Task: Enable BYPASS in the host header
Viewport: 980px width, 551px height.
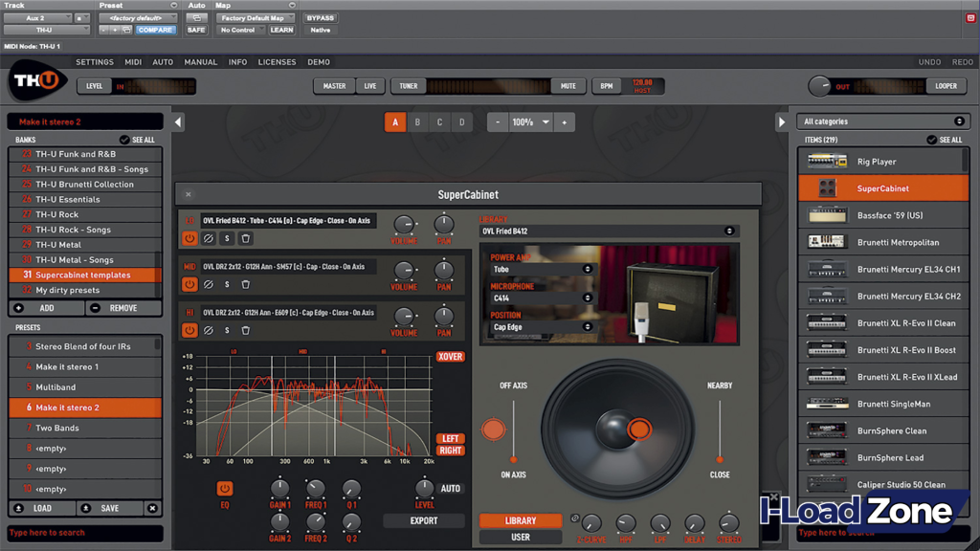Action: 321,17
